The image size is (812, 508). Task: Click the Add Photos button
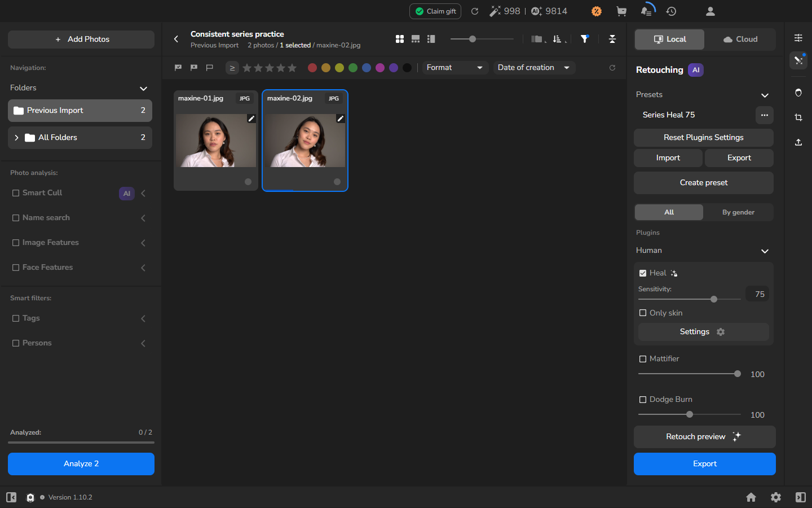81,40
